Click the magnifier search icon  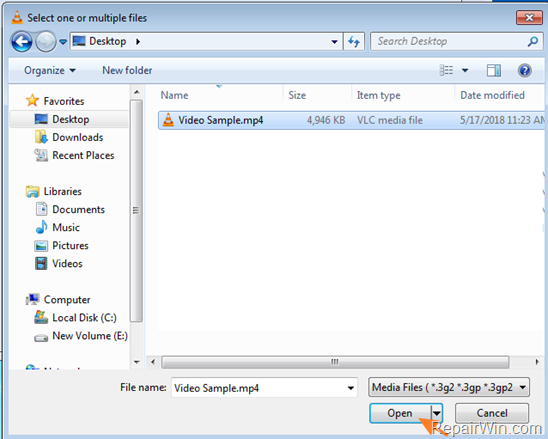click(533, 42)
